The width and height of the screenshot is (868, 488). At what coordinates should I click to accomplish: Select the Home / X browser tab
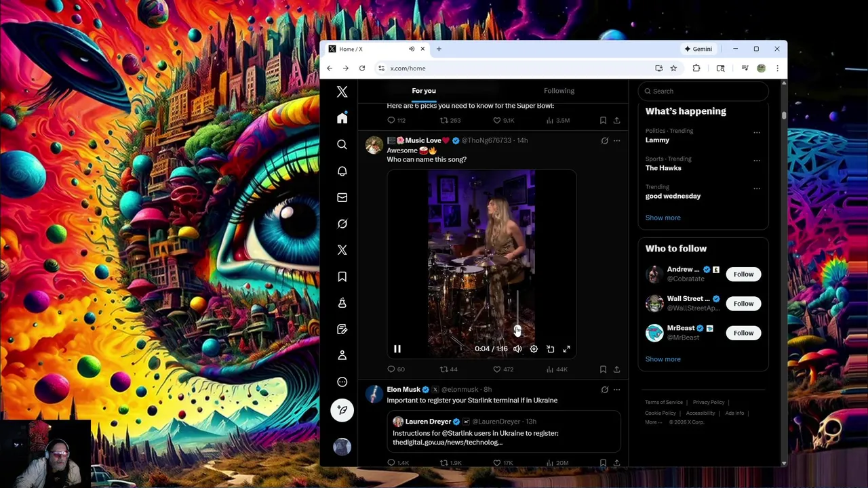376,49
